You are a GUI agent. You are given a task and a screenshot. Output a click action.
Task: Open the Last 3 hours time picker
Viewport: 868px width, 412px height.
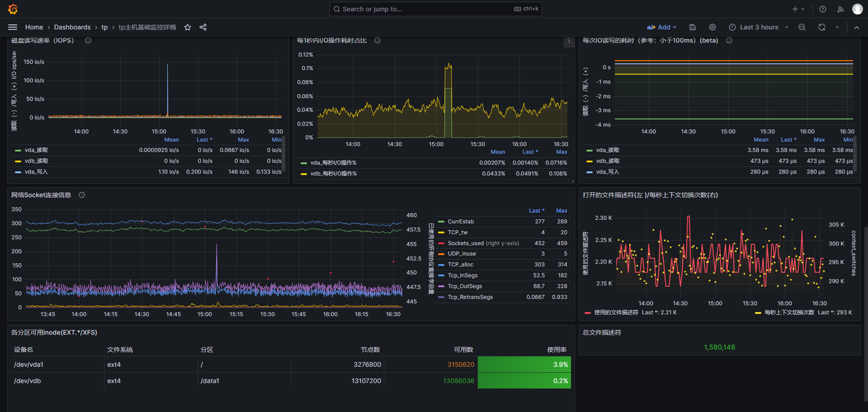click(x=759, y=27)
